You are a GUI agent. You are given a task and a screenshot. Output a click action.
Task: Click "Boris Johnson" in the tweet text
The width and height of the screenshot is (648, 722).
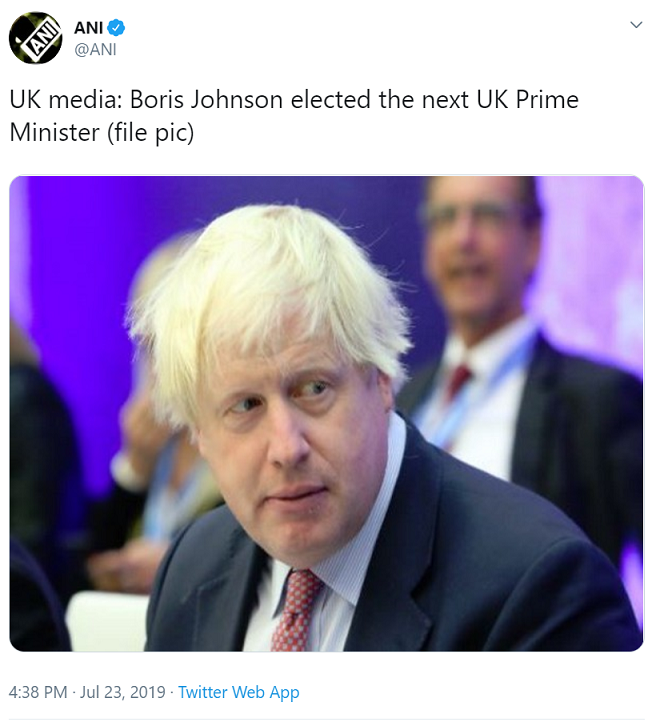click(x=206, y=100)
